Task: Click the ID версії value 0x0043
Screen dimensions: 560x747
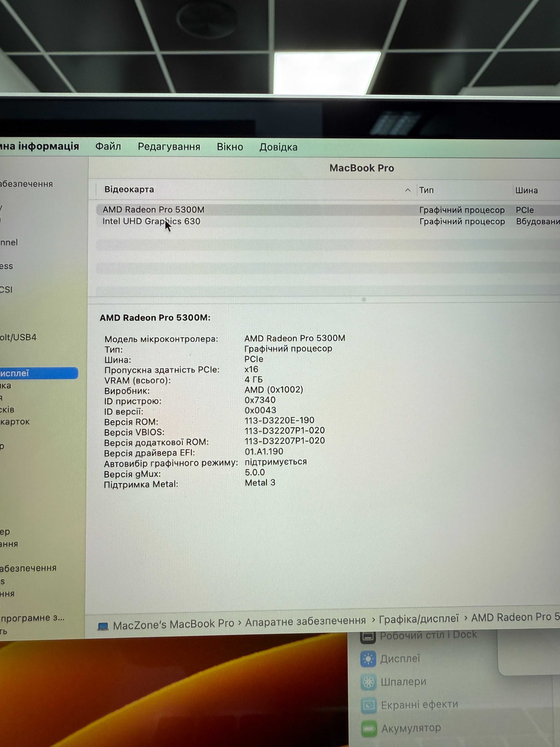Action: [260, 410]
